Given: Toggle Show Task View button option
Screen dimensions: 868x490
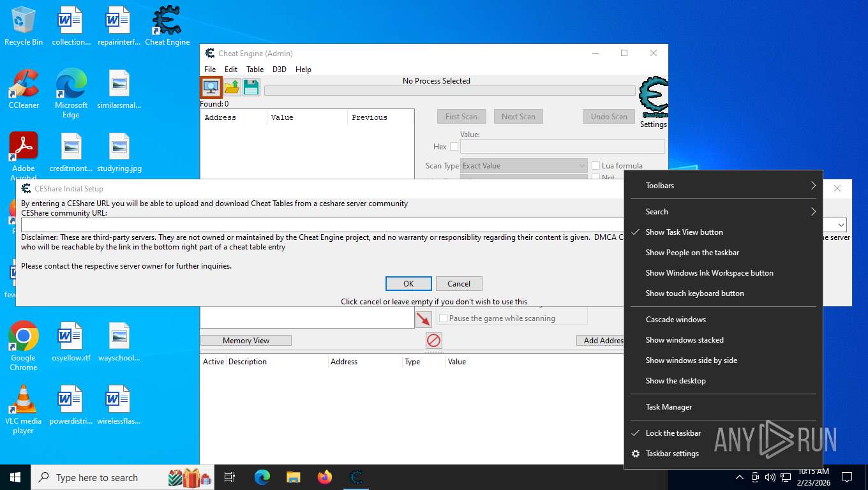Looking at the screenshot, I should coord(723,232).
